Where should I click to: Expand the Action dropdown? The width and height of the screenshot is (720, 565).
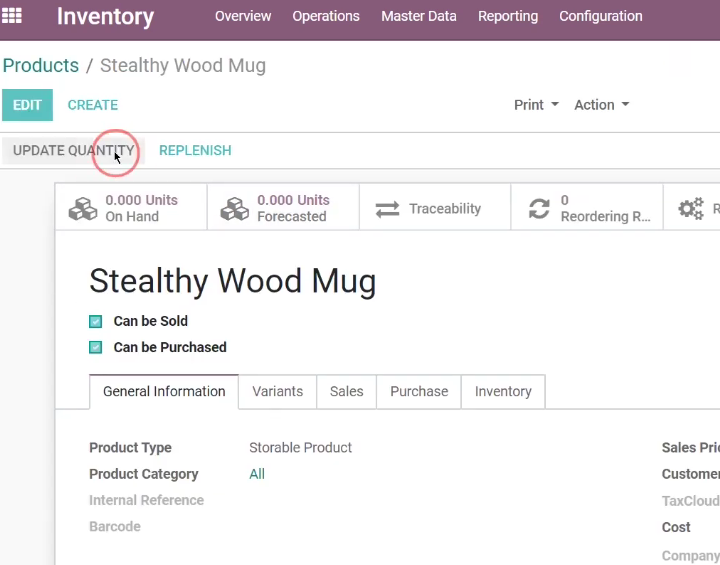click(602, 105)
